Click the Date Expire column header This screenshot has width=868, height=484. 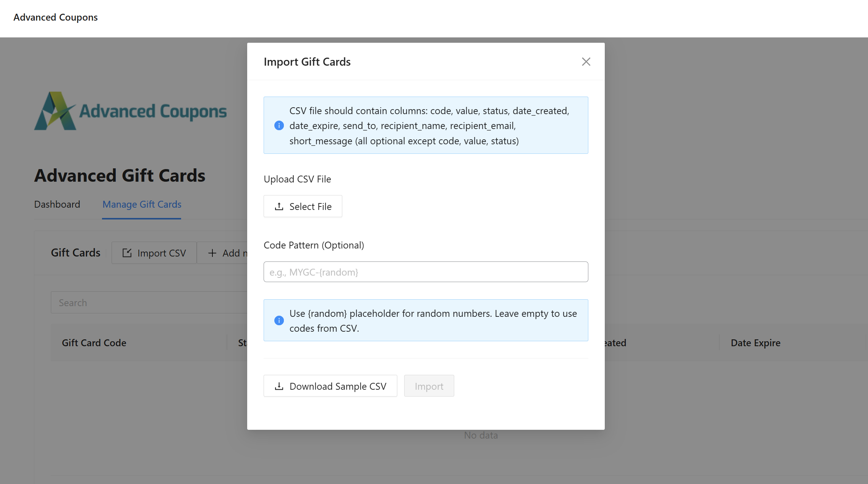point(755,342)
